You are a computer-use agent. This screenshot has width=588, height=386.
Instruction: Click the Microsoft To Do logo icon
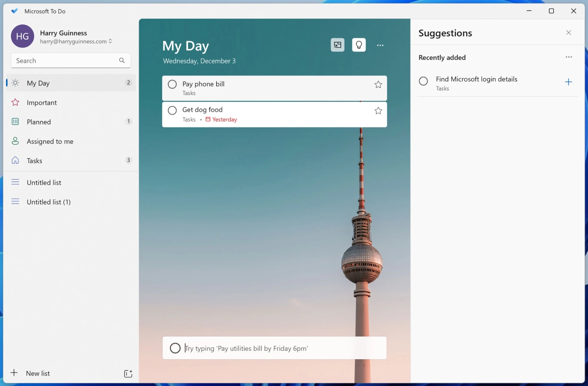pos(14,11)
